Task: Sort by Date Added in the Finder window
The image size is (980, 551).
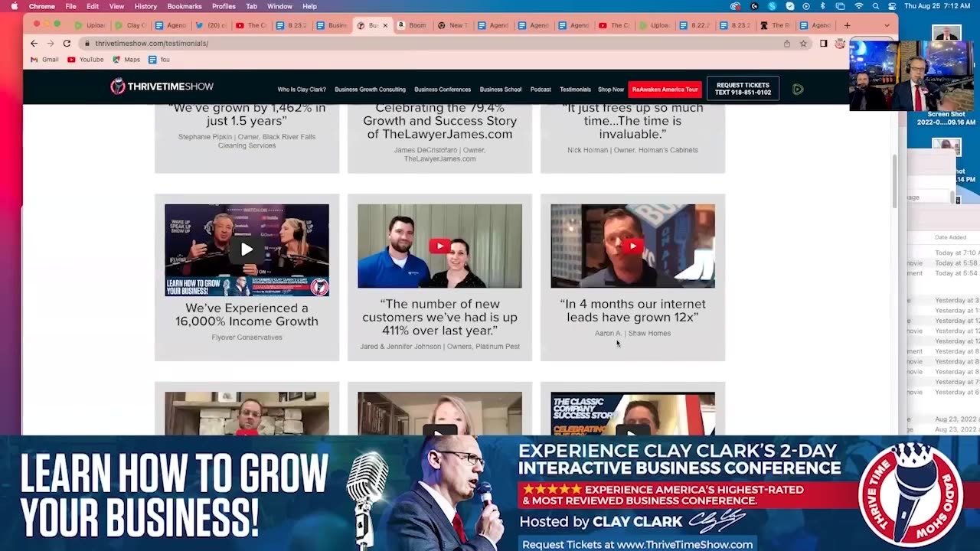Action: click(x=950, y=237)
